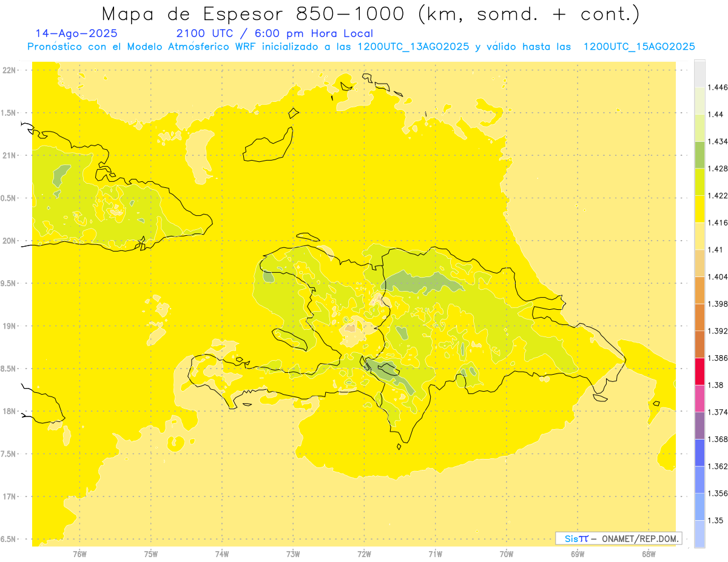Click the '1.392' colorbar value
The height and width of the screenshot is (562, 728).
[717, 331]
